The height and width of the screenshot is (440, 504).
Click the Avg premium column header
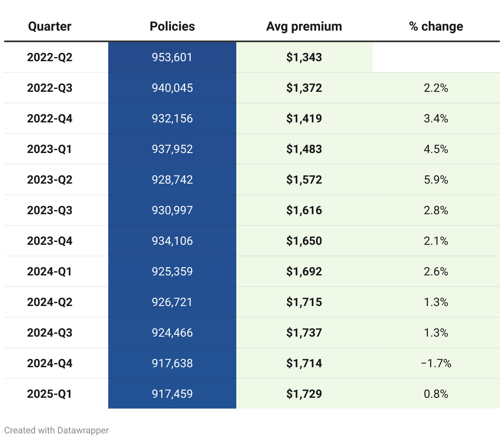[x=304, y=26]
